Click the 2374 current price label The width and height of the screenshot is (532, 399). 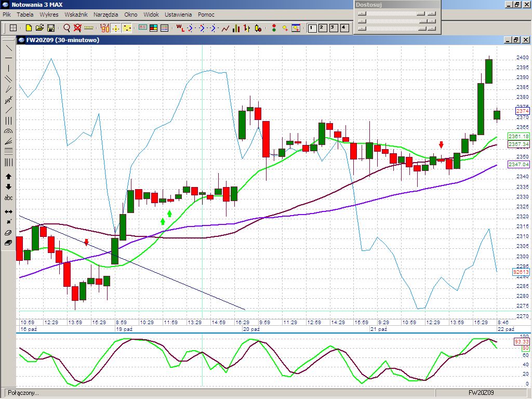click(x=522, y=111)
